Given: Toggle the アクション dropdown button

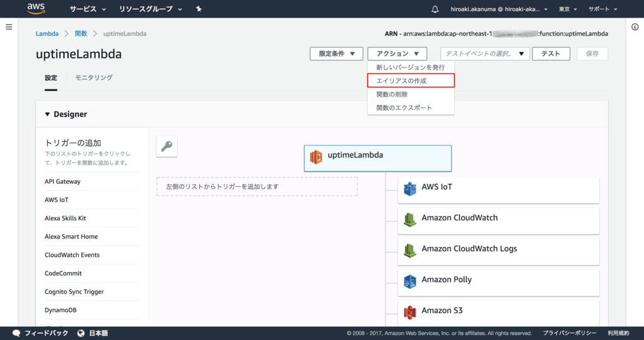Looking at the screenshot, I should click(x=397, y=54).
